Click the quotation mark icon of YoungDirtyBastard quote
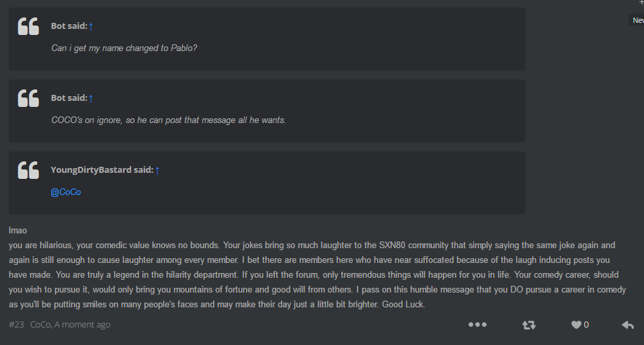 pyautogui.click(x=28, y=170)
